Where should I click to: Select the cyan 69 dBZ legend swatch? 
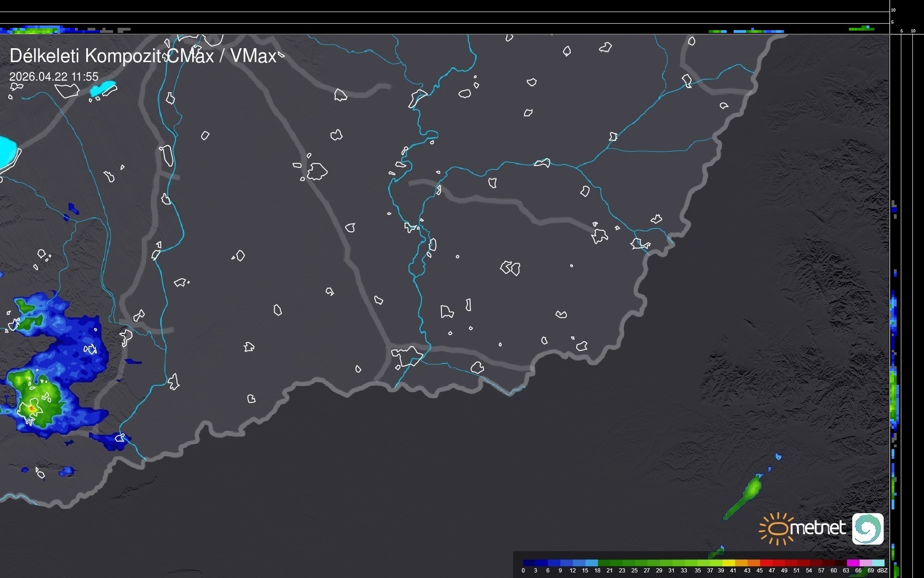point(878,563)
